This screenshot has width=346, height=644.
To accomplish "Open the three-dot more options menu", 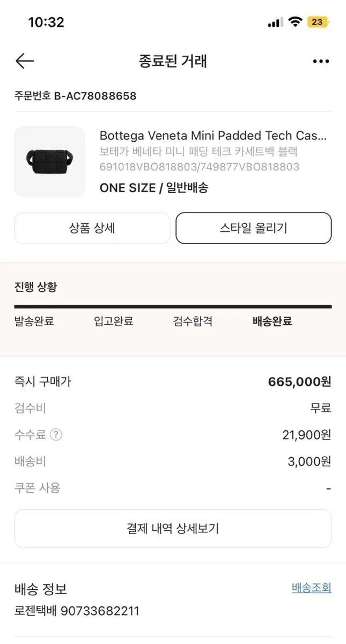I will pos(321,61).
